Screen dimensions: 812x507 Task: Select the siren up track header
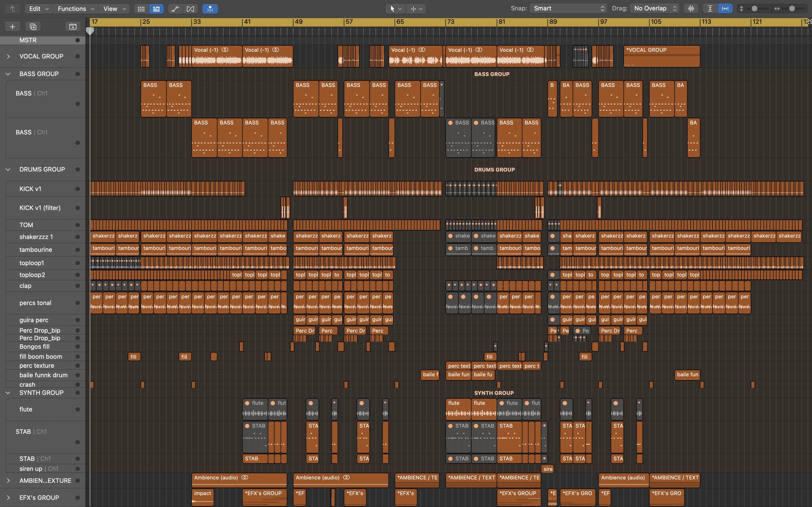click(45, 469)
